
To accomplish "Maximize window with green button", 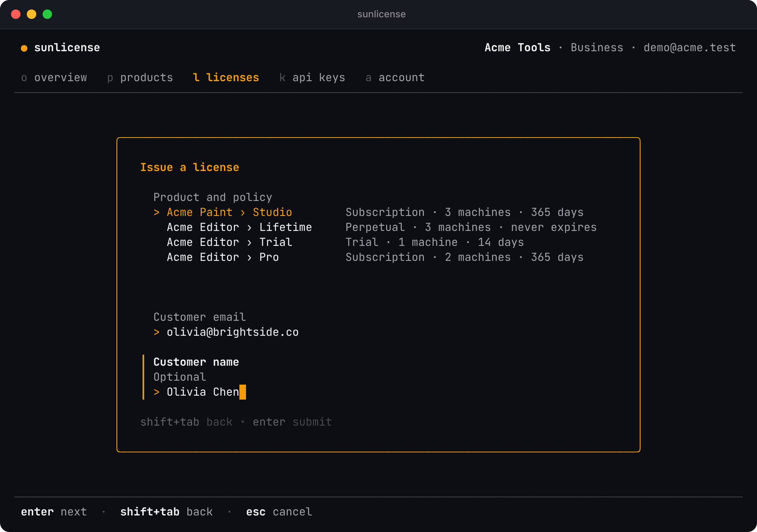I will [x=47, y=14].
